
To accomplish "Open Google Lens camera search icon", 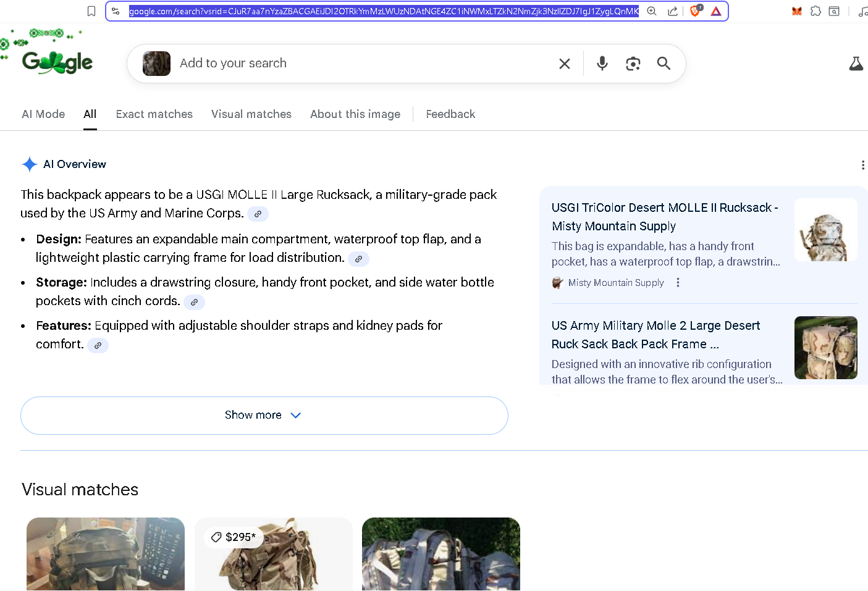I will point(633,64).
